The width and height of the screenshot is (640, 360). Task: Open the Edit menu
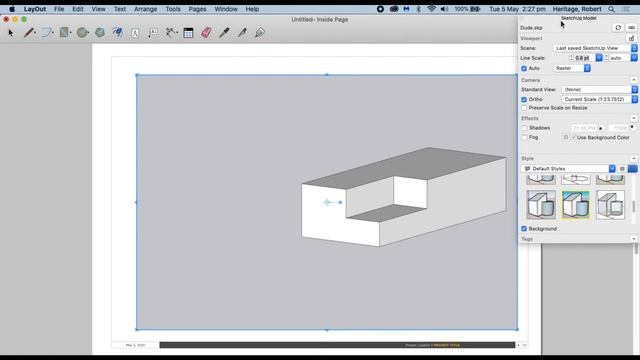click(78, 9)
